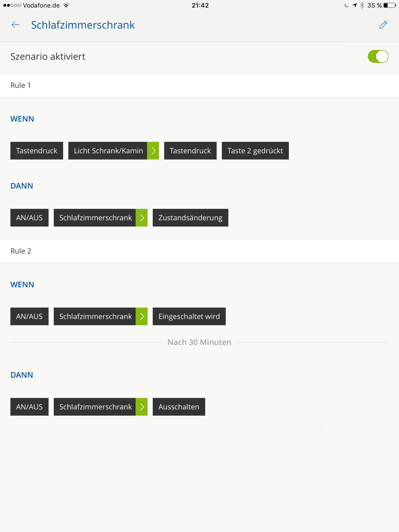Open edit mode with the pencil icon
This screenshot has height=532, width=399.
(x=383, y=25)
